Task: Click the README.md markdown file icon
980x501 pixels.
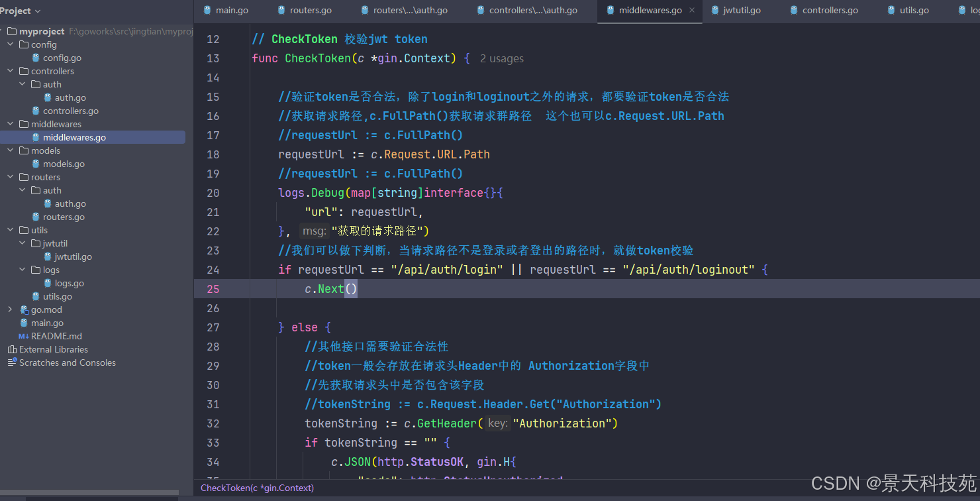Action: [x=24, y=336]
